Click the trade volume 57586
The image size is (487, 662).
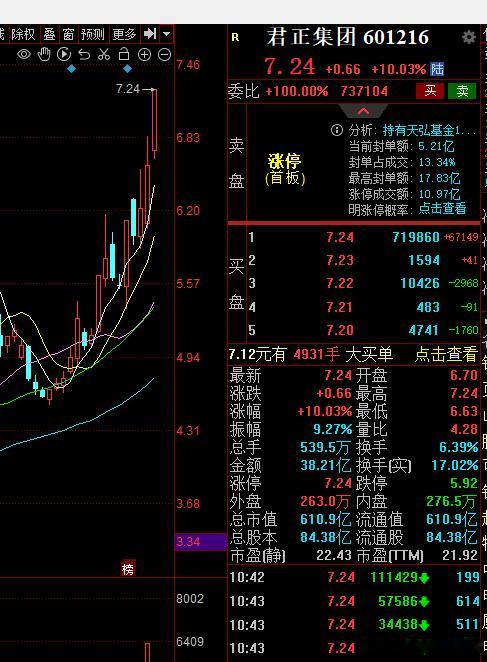click(x=397, y=601)
